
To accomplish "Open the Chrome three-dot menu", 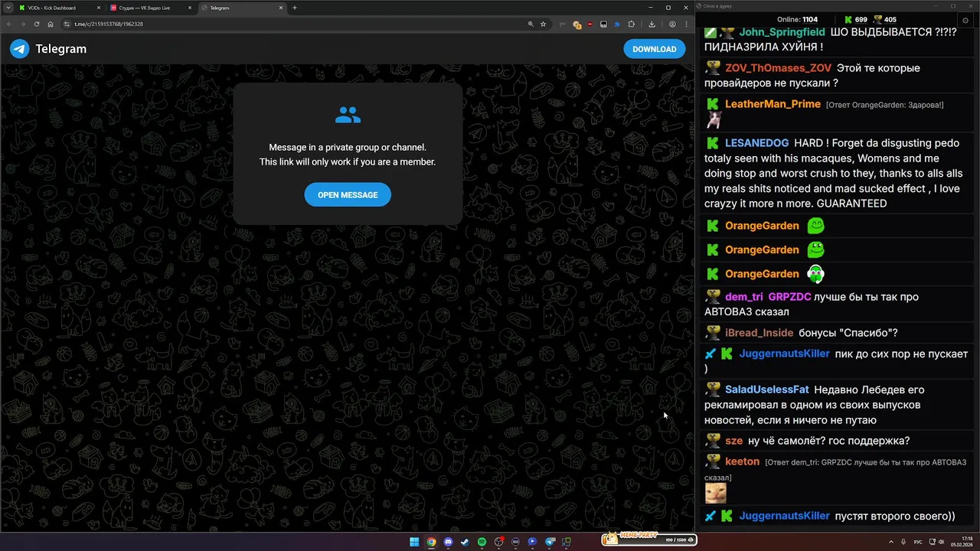I will coord(685,24).
